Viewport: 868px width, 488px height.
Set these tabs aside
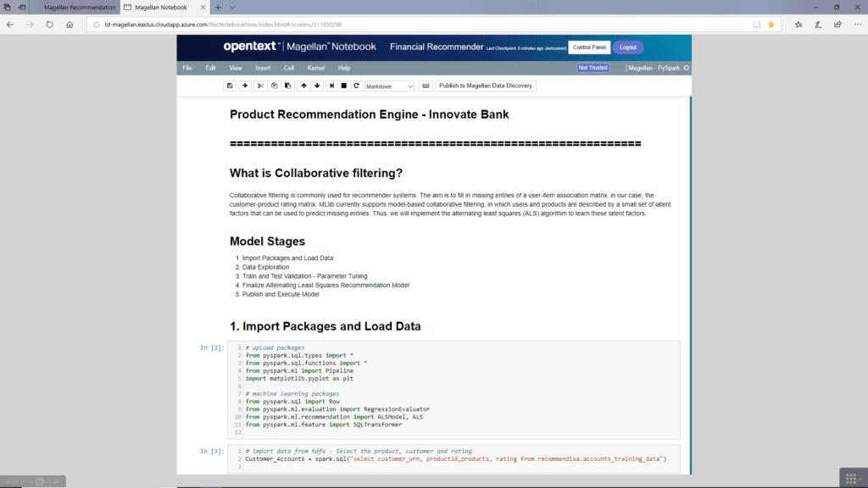pyautogui.click(x=22, y=7)
